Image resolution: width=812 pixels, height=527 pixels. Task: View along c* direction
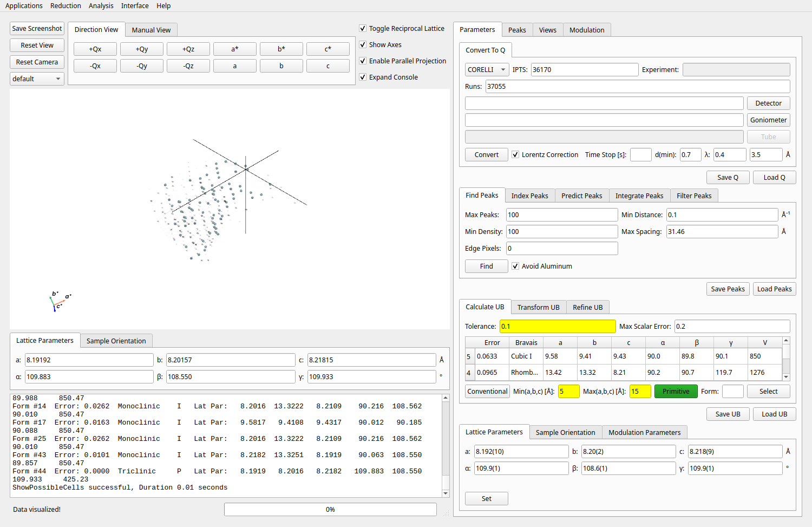pos(328,49)
